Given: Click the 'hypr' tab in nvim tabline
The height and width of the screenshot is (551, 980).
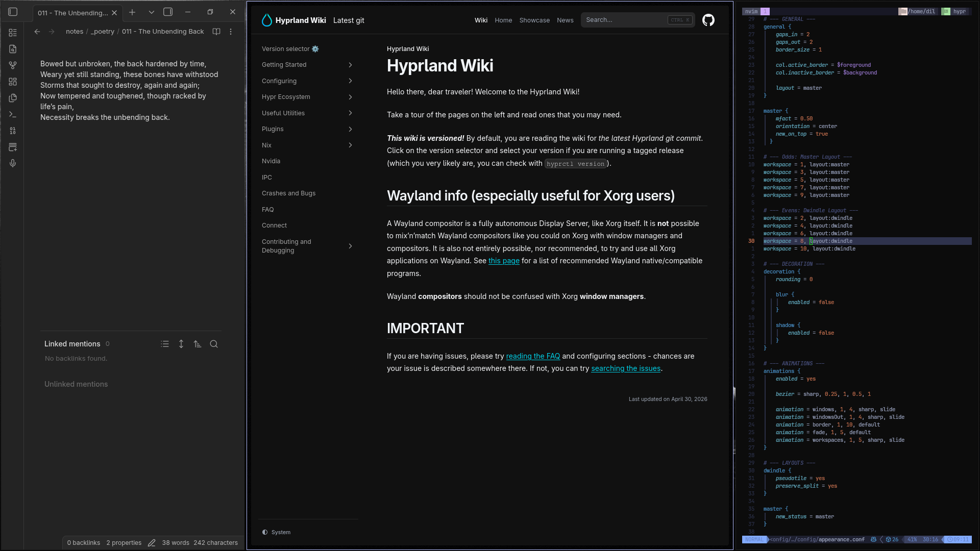Looking at the screenshot, I should click(x=955, y=11).
